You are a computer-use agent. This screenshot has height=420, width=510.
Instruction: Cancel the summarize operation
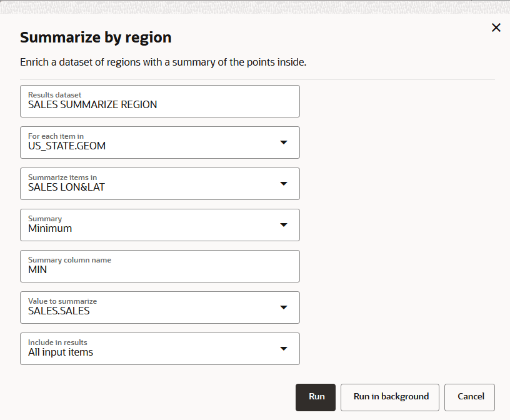point(469,397)
